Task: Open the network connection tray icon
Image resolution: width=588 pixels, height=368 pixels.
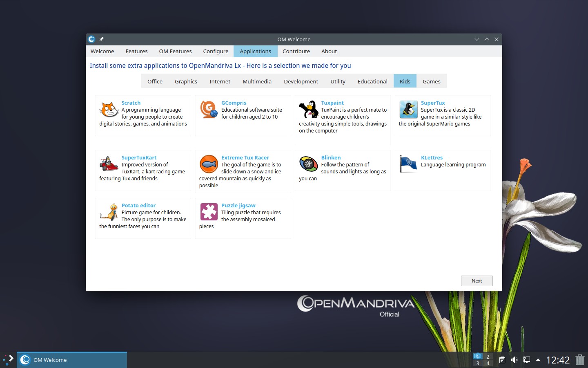Action: [527, 360]
